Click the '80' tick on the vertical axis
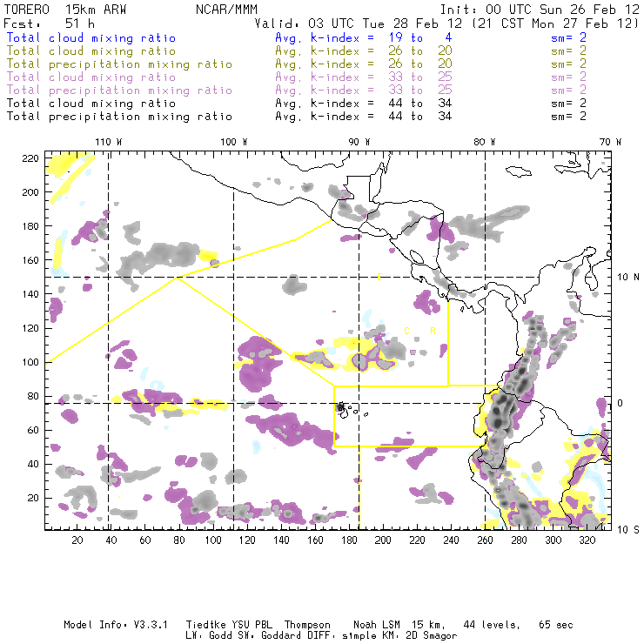The image size is (644, 644). tap(33, 396)
